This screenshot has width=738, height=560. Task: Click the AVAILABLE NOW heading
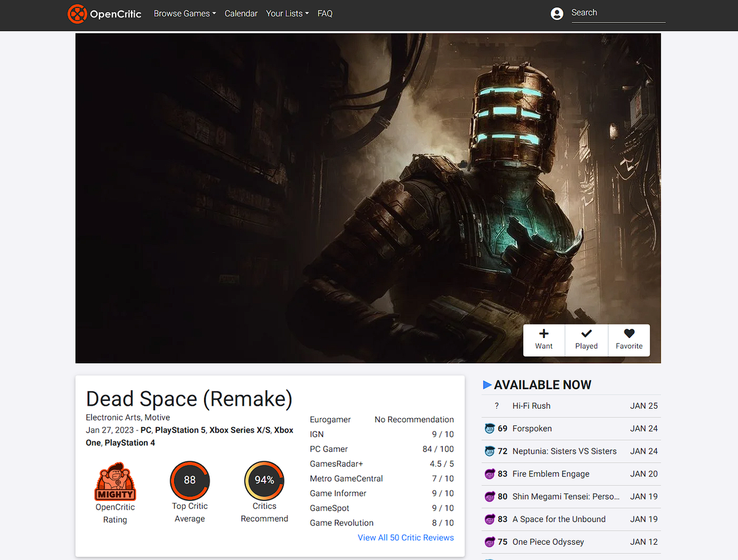pyautogui.click(x=542, y=385)
